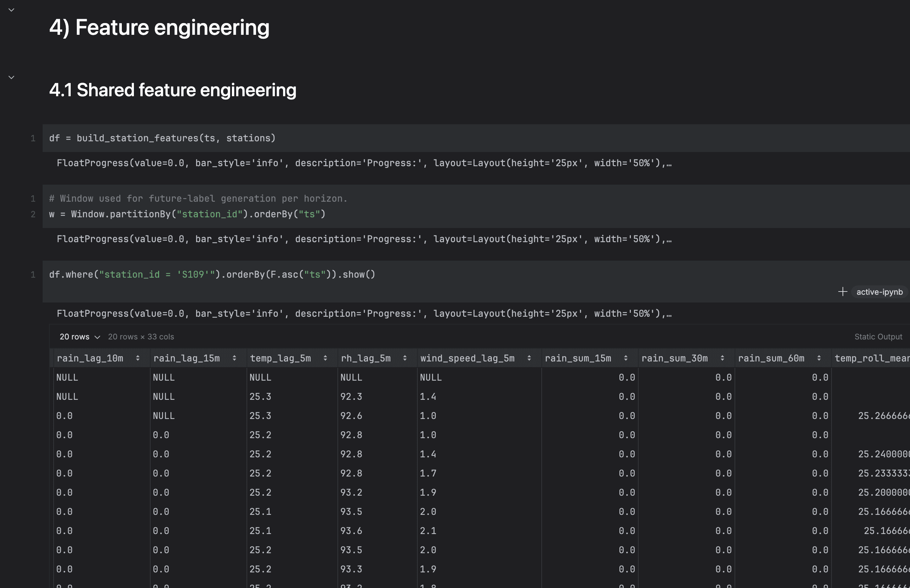Click the sort icon on rain_sum_60m column
This screenshot has width=910, height=588.
(818, 358)
